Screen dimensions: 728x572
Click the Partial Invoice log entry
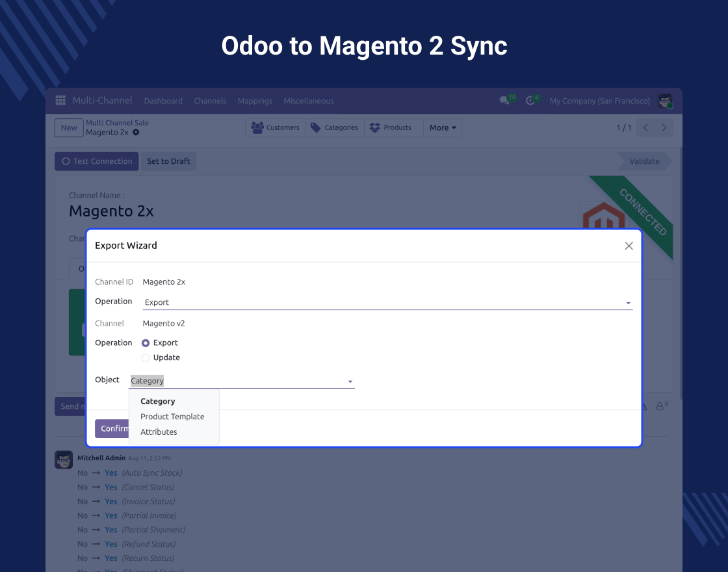(x=127, y=515)
